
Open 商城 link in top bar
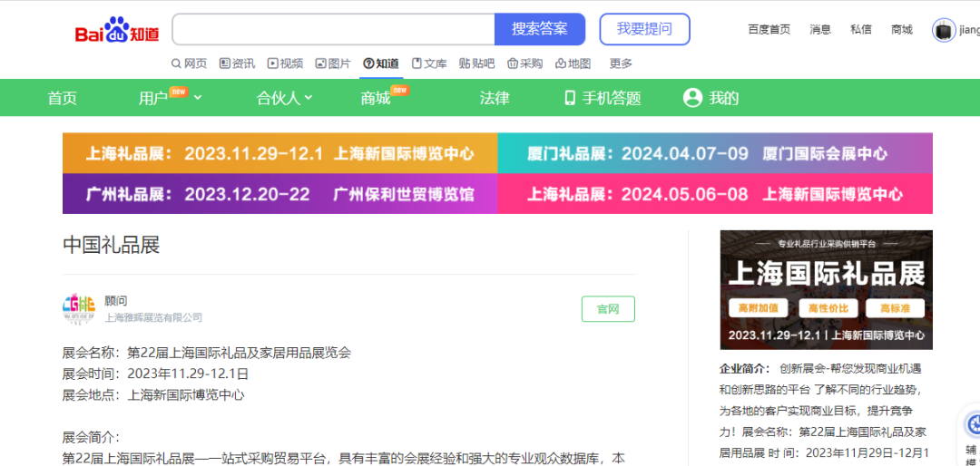click(901, 29)
